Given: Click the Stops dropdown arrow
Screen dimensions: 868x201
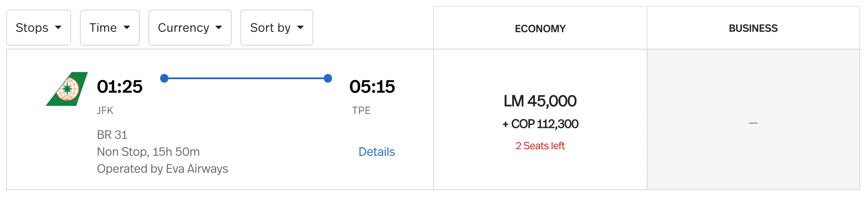Looking at the screenshot, I should pyautogui.click(x=58, y=28).
